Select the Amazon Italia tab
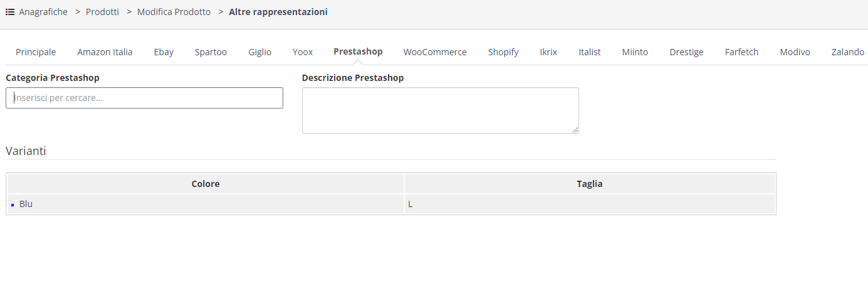This screenshot has height=293, width=868. click(x=105, y=52)
